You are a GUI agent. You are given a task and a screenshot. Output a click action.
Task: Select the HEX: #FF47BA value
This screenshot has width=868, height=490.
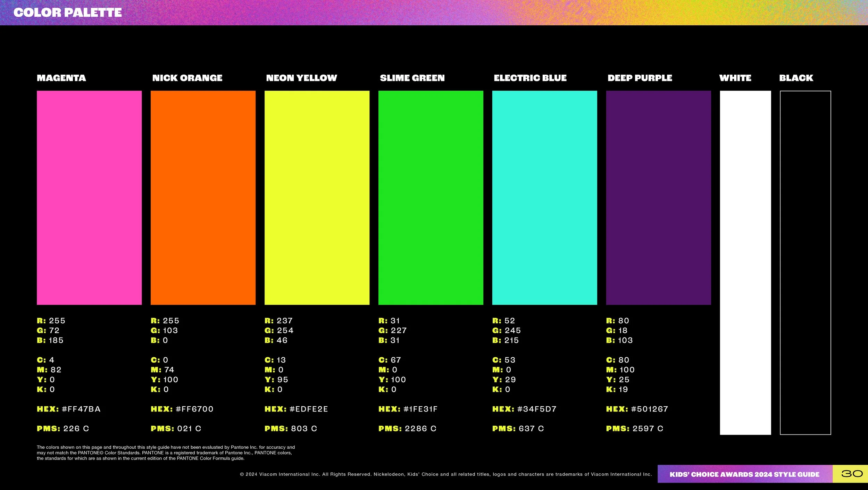point(69,409)
